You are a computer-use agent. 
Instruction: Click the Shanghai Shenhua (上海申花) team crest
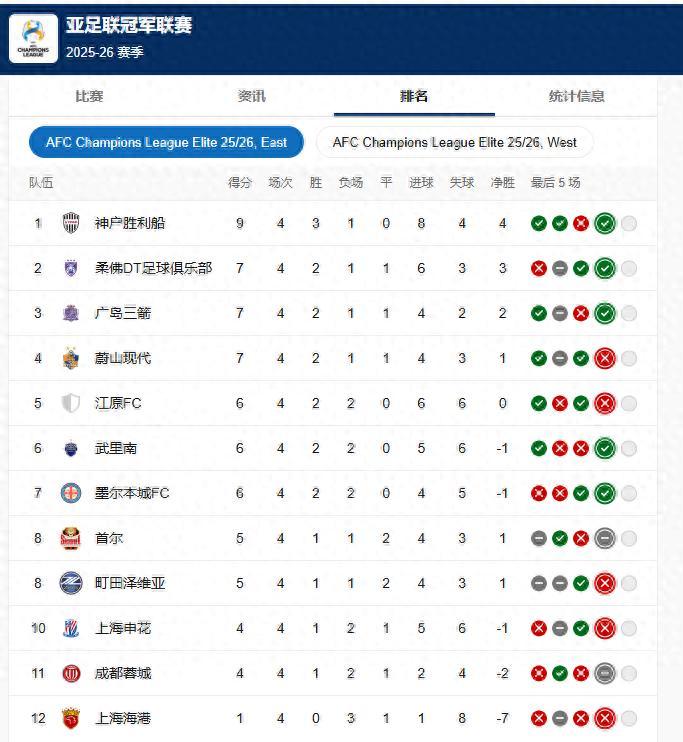(x=71, y=628)
